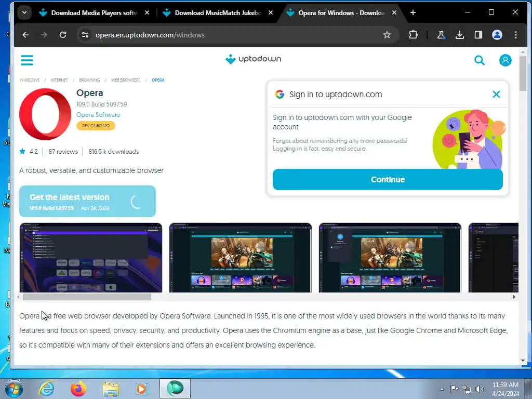Screen dimensions: 532x399
Task: Open the volume speaker icon
Action: click(x=480, y=389)
